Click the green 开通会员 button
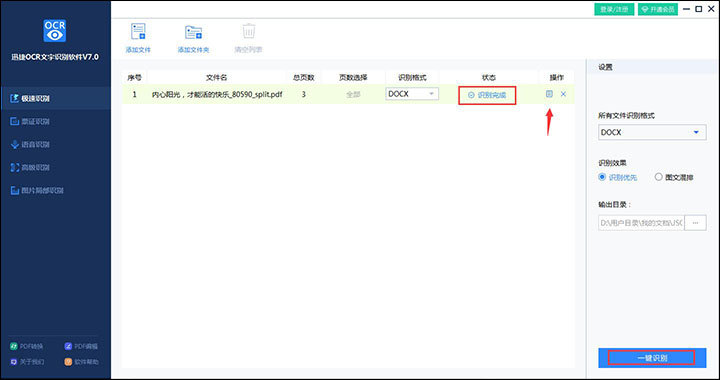This screenshot has width=720, height=380. (658, 9)
